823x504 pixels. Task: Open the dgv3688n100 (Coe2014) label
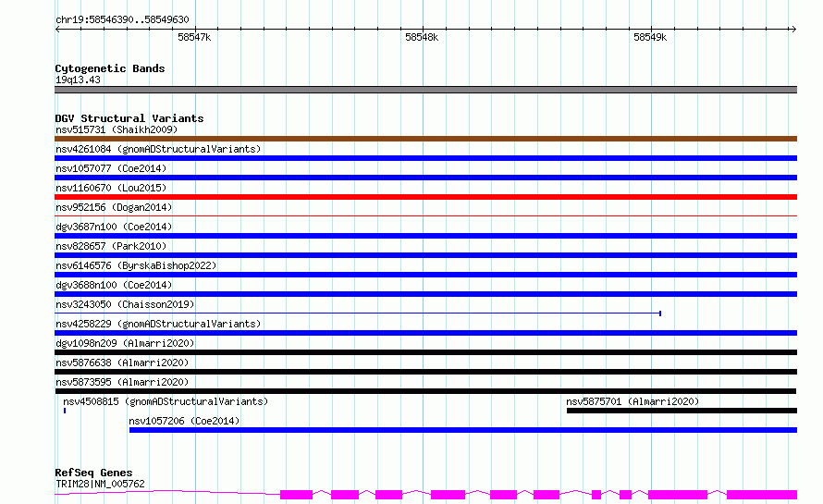[114, 285]
